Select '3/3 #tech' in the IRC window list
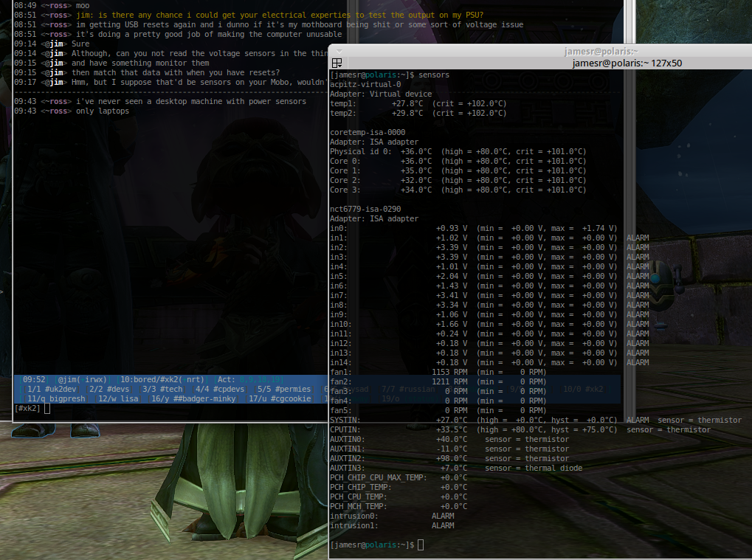Screen dimensions: 752x560 point(162,389)
